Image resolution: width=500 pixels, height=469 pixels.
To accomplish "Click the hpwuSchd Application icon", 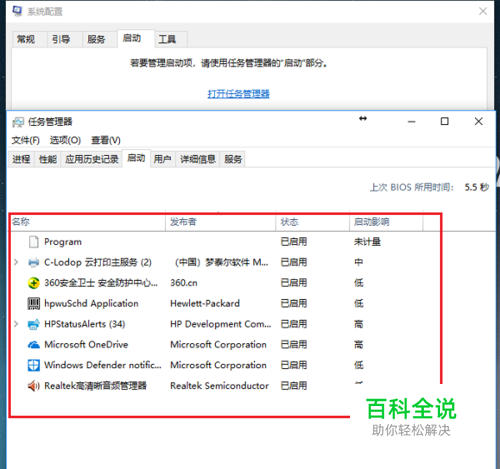I will (x=33, y=304).
